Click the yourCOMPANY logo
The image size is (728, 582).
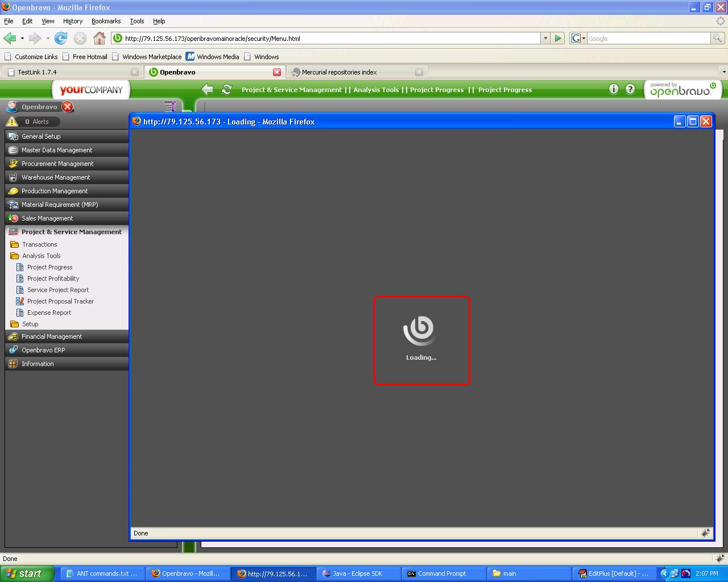point(91,89)
